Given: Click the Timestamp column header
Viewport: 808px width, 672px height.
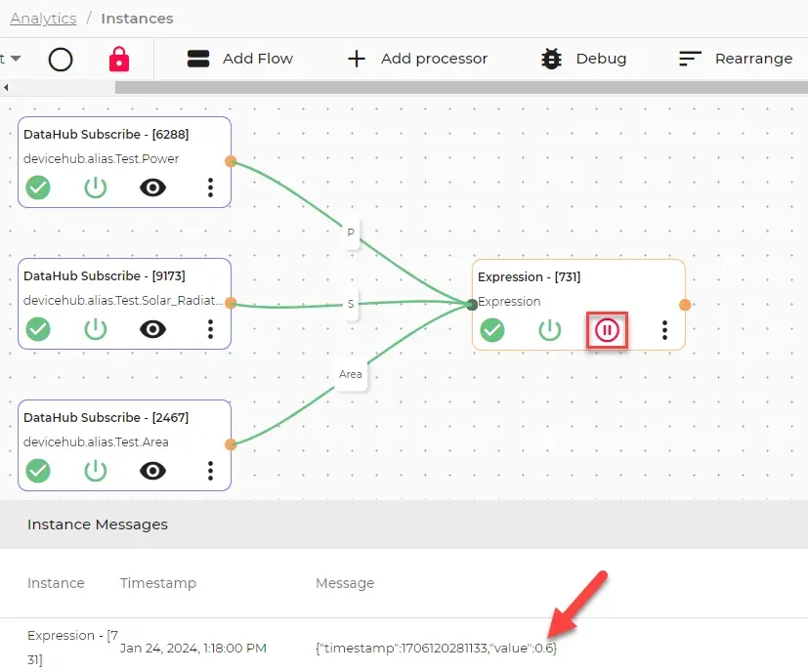Looking at the screenshot, I should (158, 583).
